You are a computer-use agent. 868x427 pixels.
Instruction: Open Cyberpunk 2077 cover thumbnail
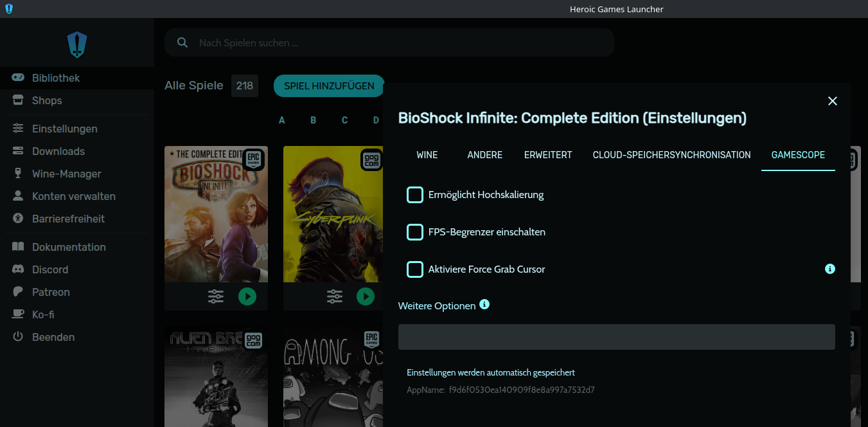pos(333,214)
